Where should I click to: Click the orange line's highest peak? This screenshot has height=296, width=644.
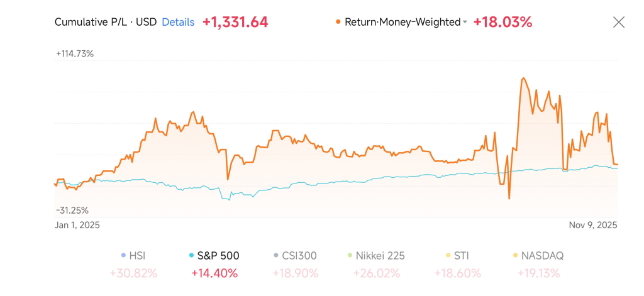[x=523, y=79]
